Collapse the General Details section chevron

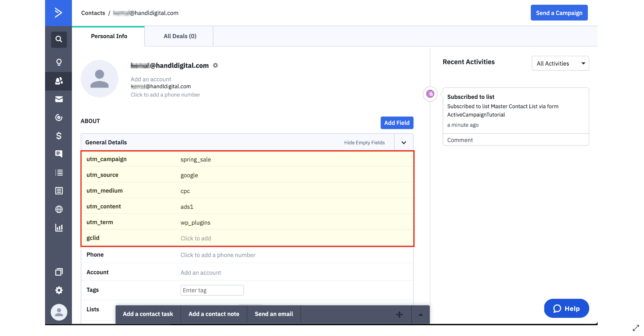click(x=404, y=143)
